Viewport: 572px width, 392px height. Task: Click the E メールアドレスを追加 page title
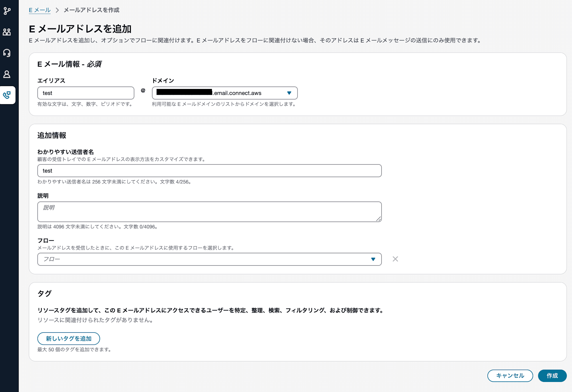(80, 29)
